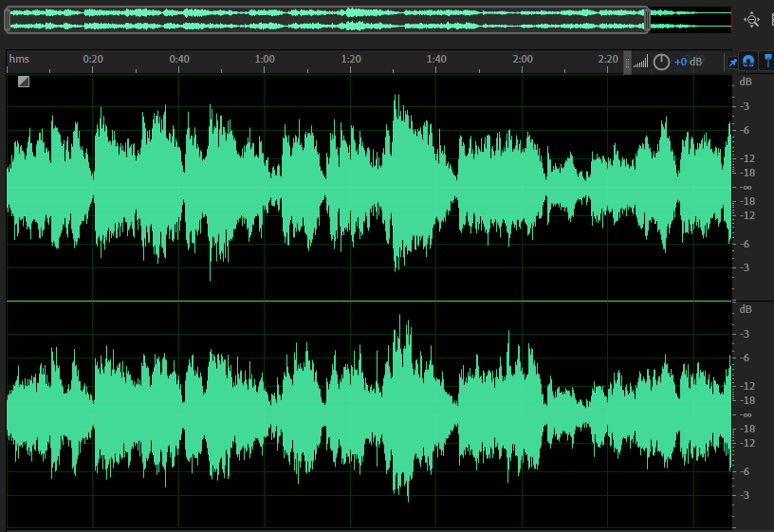Grab the dotted HUD grip handle
This screenshot has width=774, height=532.
(627, 63)
